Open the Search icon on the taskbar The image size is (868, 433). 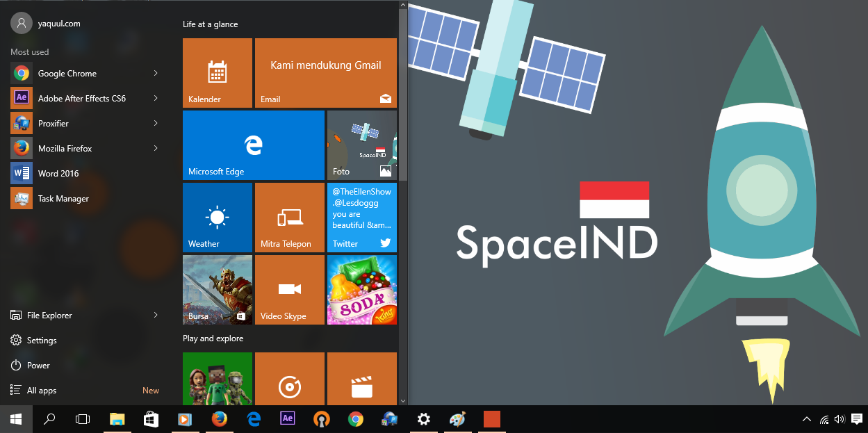pos(49,419)
